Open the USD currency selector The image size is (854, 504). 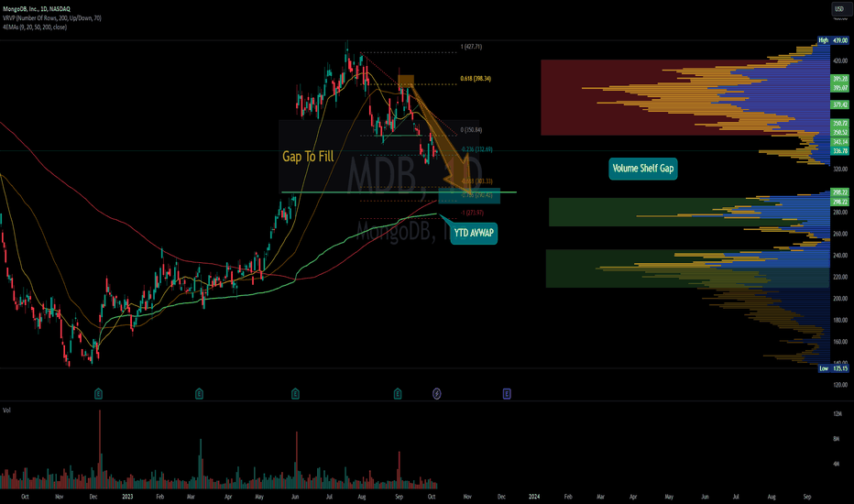839,9
